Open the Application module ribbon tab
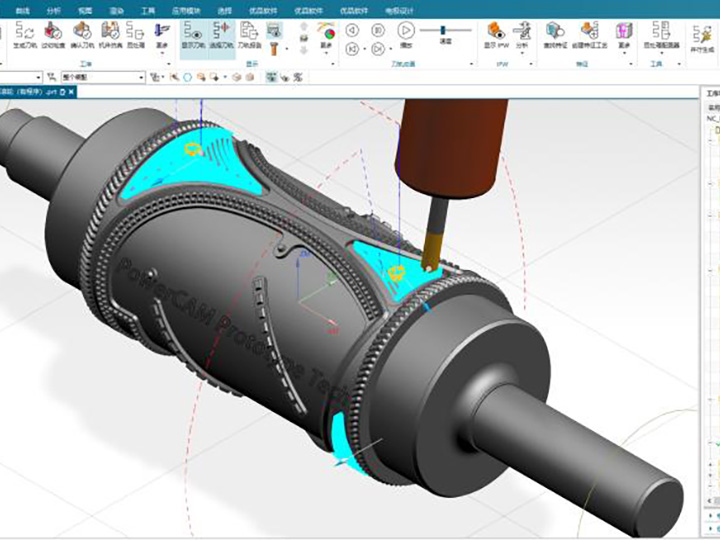The height and width of the screenshot is (540, 720). (x=186, y=11)
